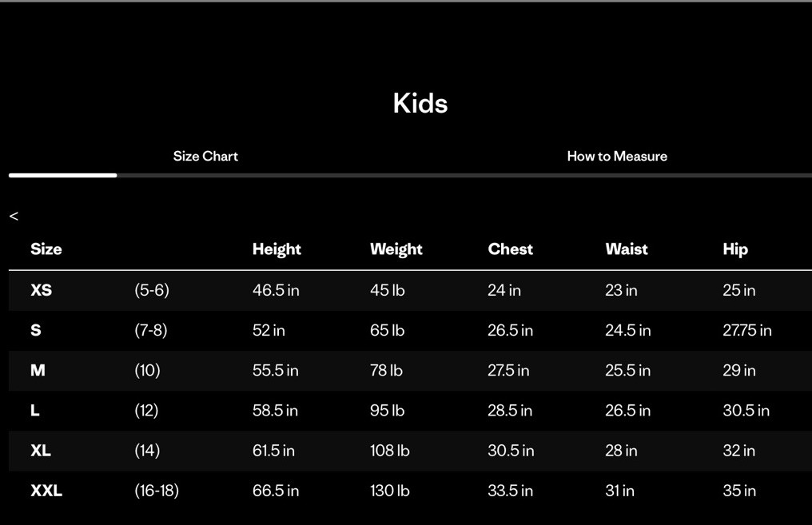Select the 27.75 in hip value
This screenshot has height=525, width=812.
(747, 330)
